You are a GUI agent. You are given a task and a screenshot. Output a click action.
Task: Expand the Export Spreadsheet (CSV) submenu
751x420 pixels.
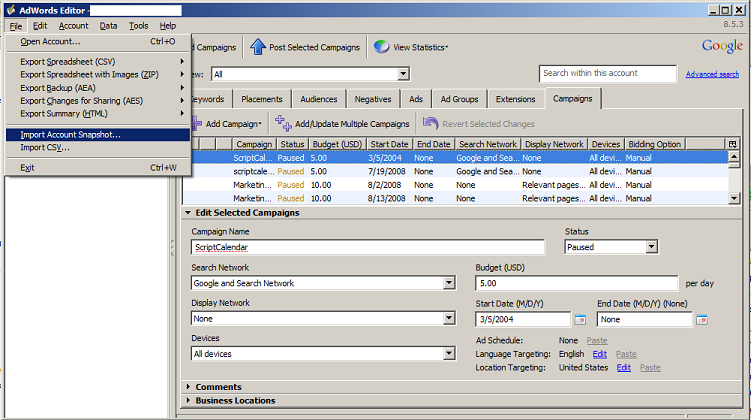tap(98, 62)
